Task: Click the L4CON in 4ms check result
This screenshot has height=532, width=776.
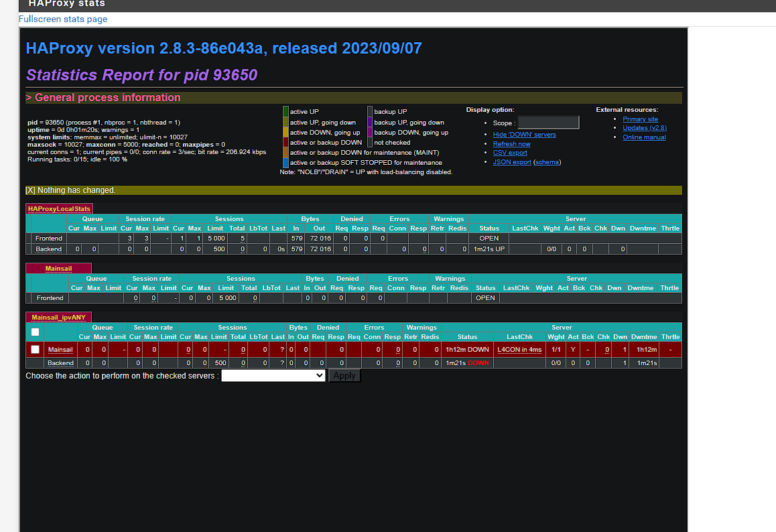Action: [519, 350]
